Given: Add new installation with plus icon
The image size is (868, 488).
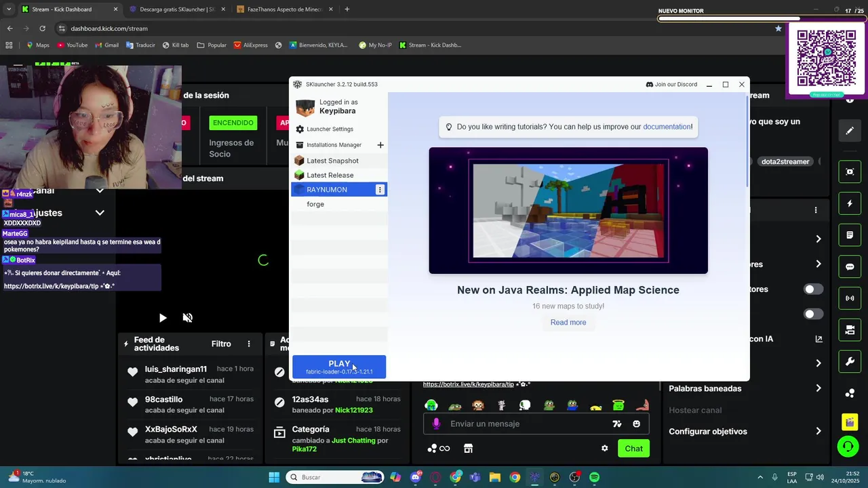Looking at the screenshot, I should click(380, 145).
